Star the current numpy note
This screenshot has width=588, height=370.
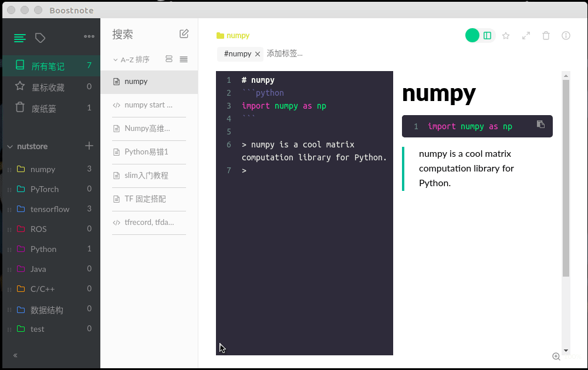pyautogui.click(x=506, y=36)
